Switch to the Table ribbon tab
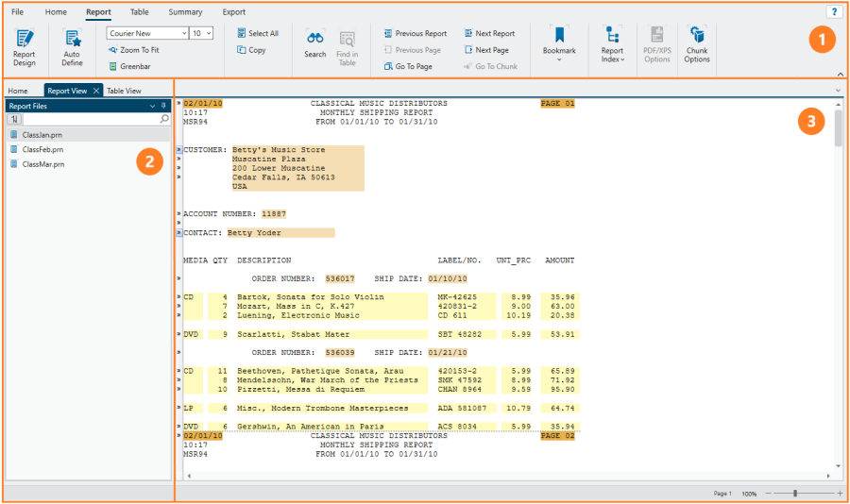 [139, 12]
